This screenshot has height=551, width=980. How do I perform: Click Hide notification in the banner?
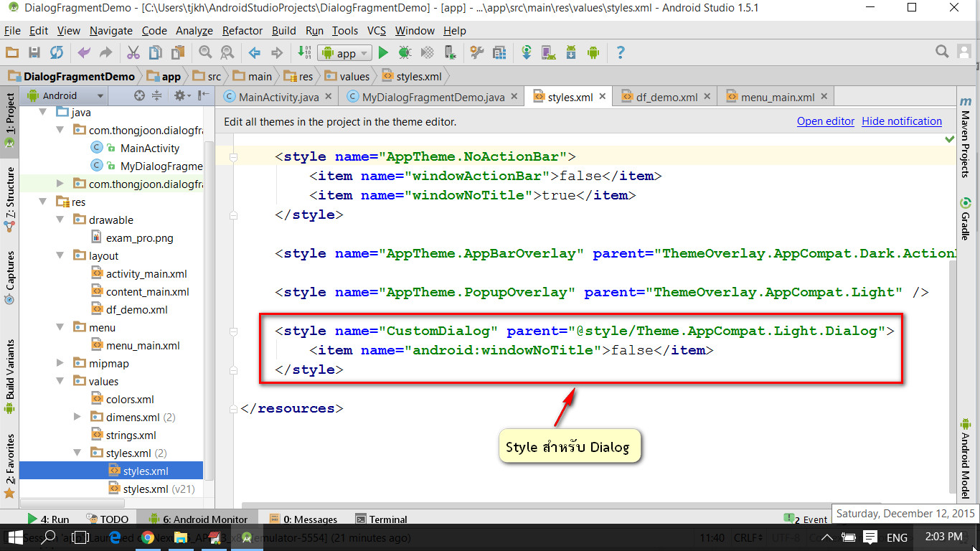pyautogui.click(x=901, y=121)
